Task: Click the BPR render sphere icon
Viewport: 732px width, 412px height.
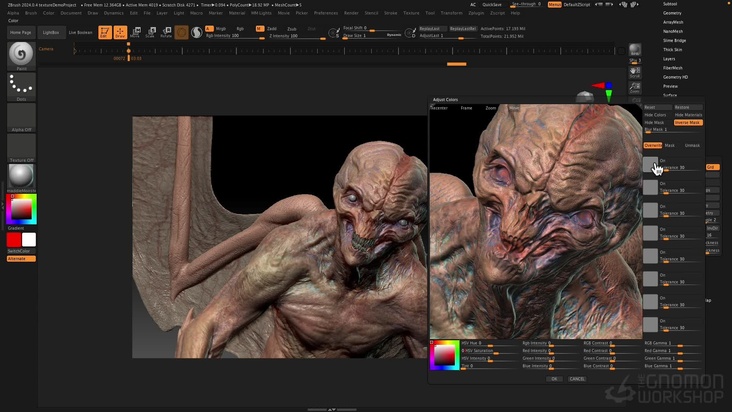Action: coord(635,51)
